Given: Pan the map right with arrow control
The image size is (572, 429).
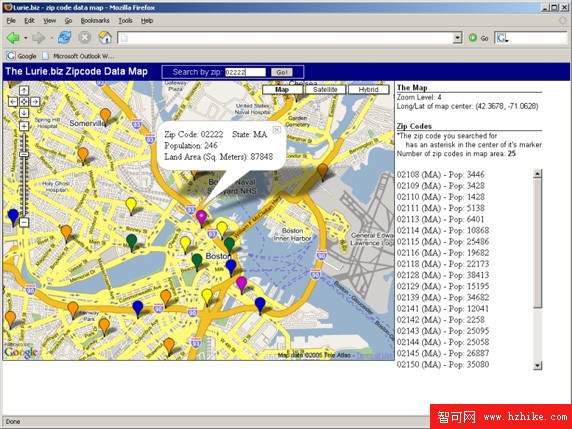Looking at the screenshot, I should coord(35,102).
